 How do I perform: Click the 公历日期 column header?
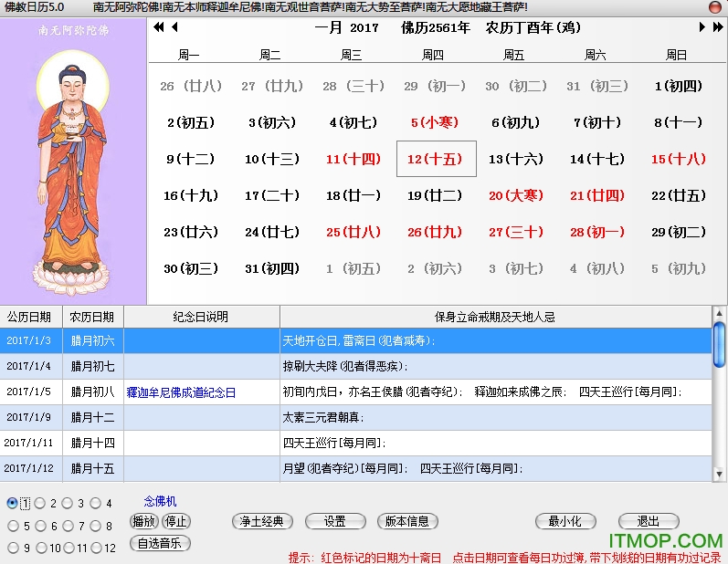click(x=31, y=317)
